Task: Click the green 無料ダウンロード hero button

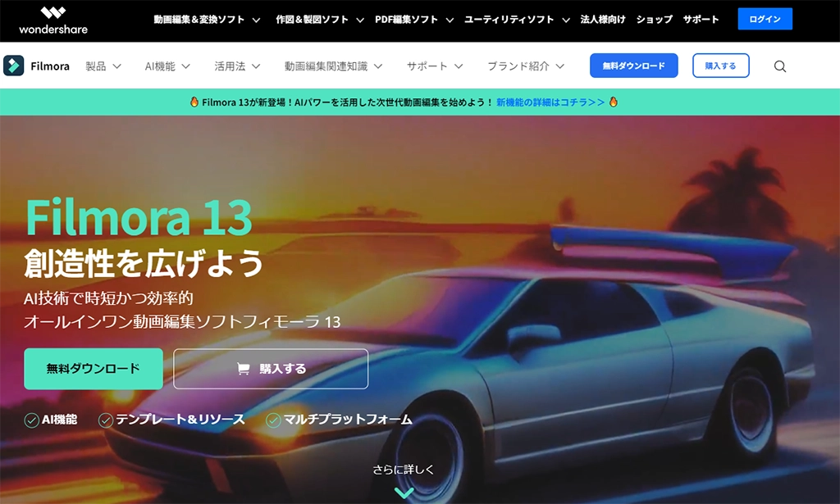Action: pyautogui.click(x=94, y=369)
